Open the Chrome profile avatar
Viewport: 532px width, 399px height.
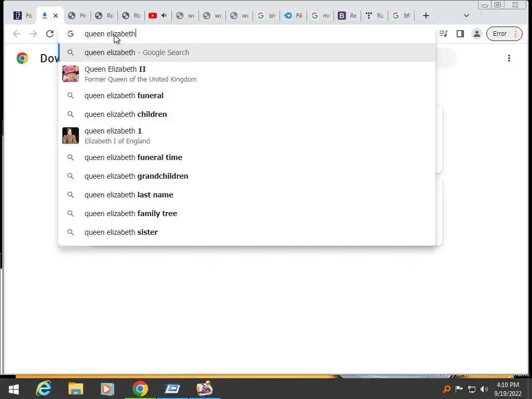coord(477,34)
